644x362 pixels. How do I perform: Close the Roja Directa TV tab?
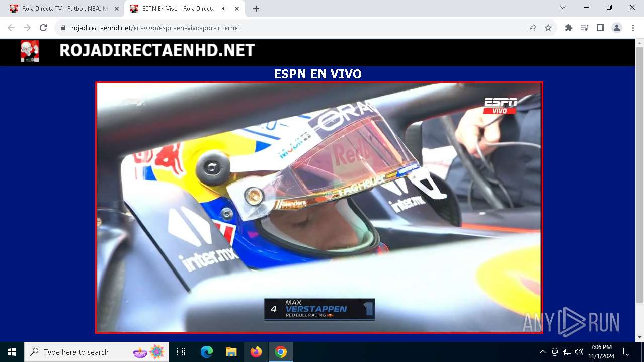[x=117, y=9]
